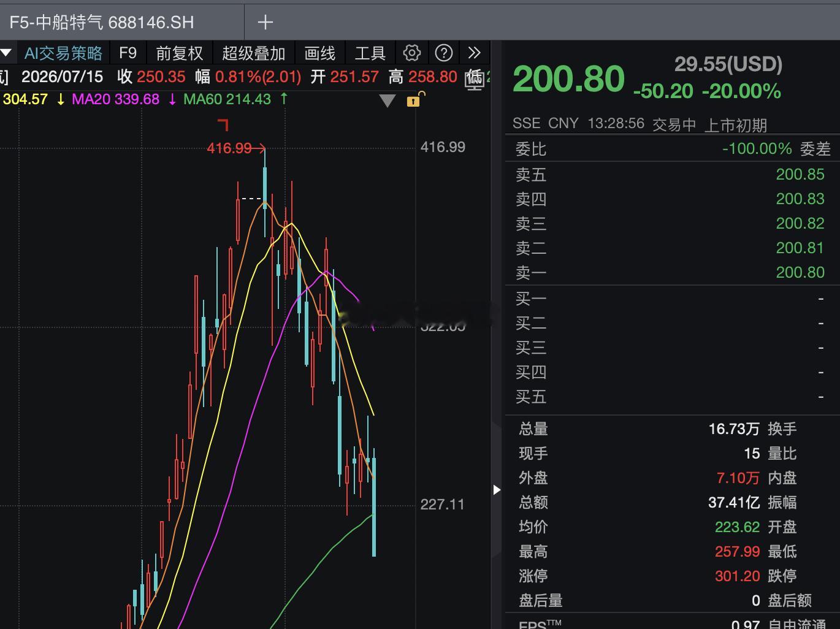Click the 买五 bid row label

pyautogui.click(x=531, y=397)
